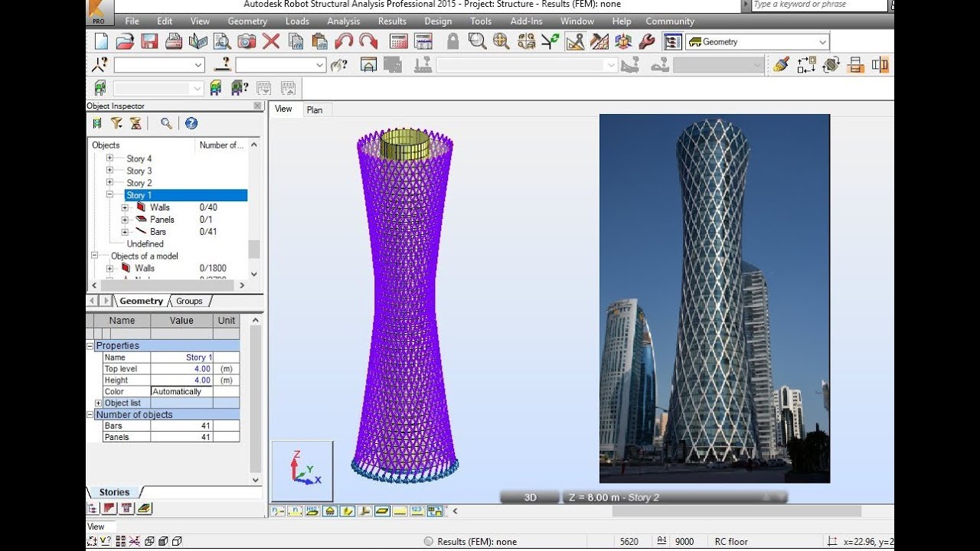
Task: Click the Results (FEM) status indicator
Action: [471, 542]
